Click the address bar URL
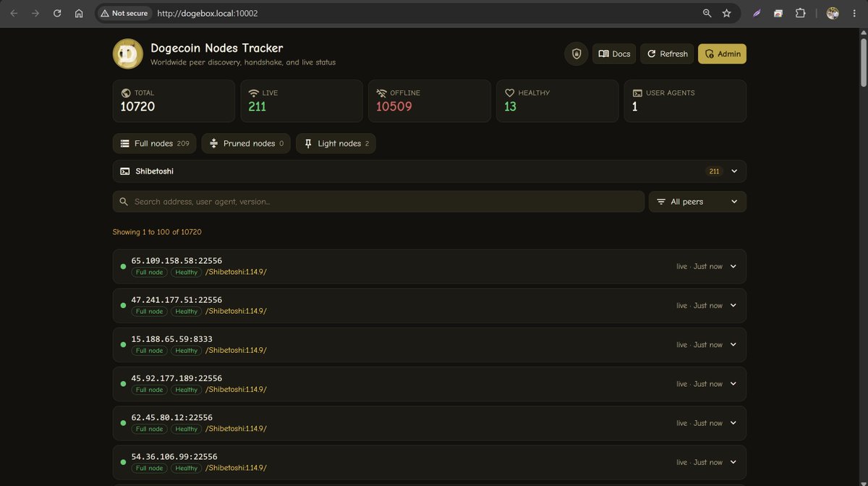 207,13
